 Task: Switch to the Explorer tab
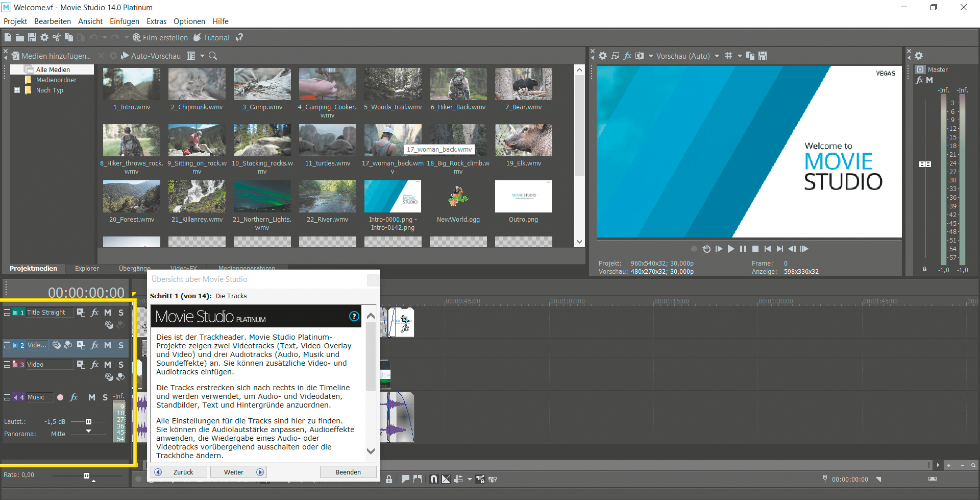pos(87,268)
